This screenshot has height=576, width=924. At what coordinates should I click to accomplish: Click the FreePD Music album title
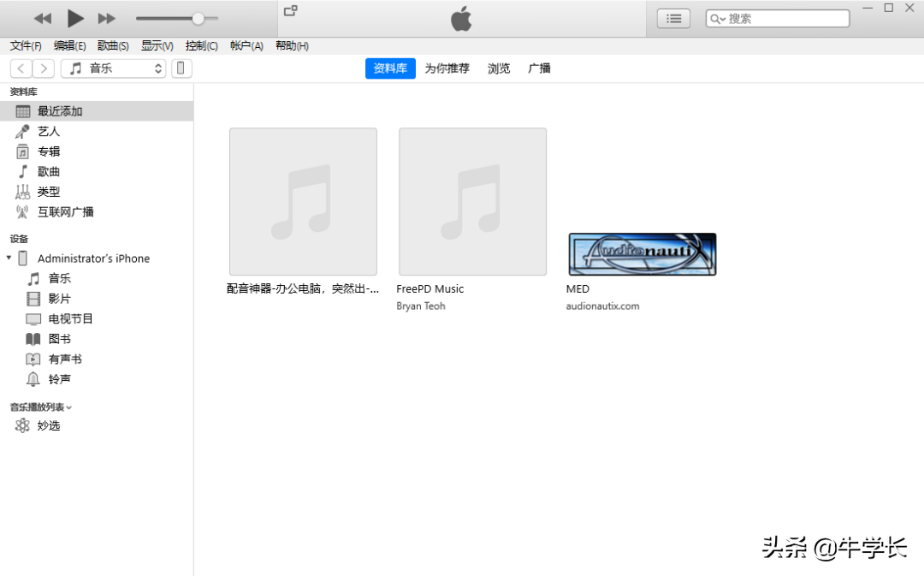click(x=430, y=289)
